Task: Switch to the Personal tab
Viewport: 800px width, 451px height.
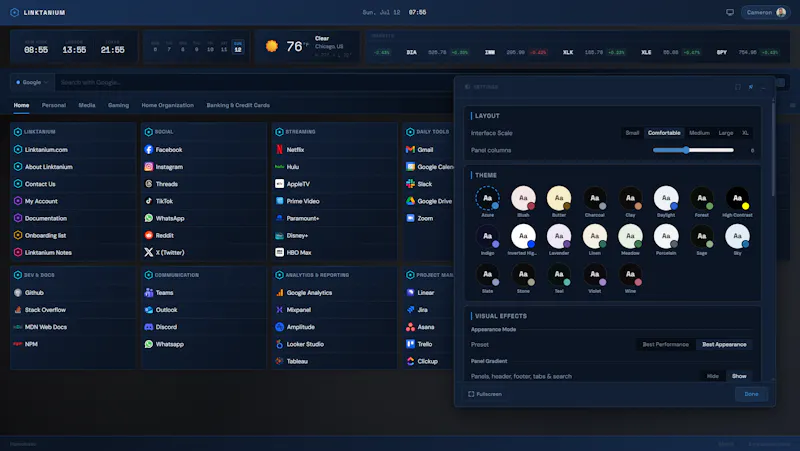Action: 54,105
